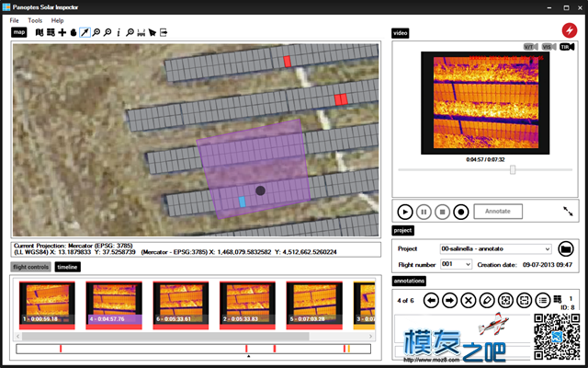The height and width of the screenshot is (368, 588).
Task: Click the export arrow toolbar icon
Action: point(164,33)
